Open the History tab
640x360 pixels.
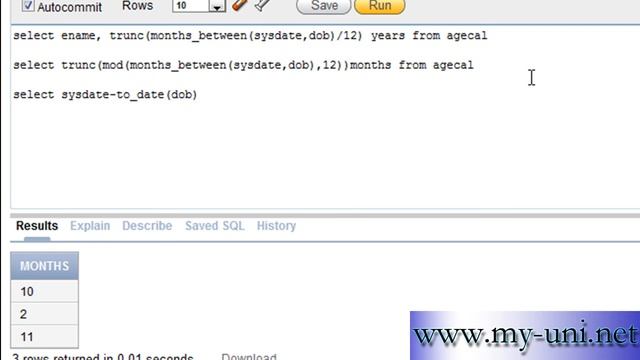(x=276, y=226)
